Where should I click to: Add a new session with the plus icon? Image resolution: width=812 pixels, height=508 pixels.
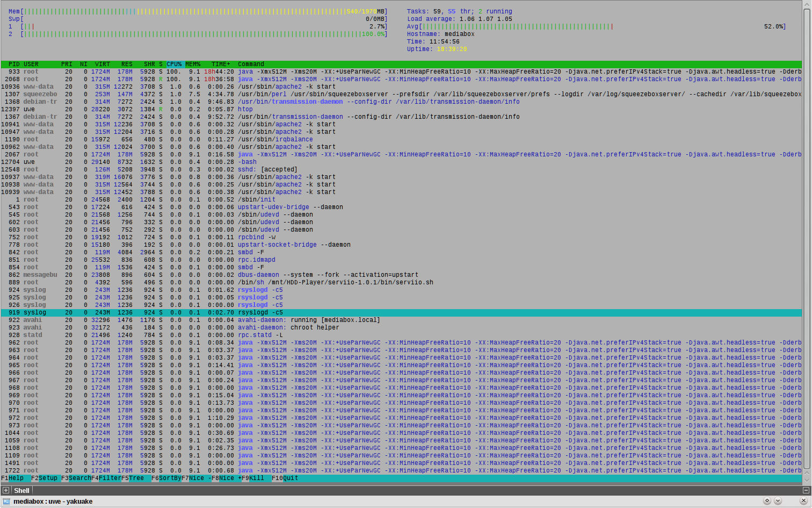point(6,490)
